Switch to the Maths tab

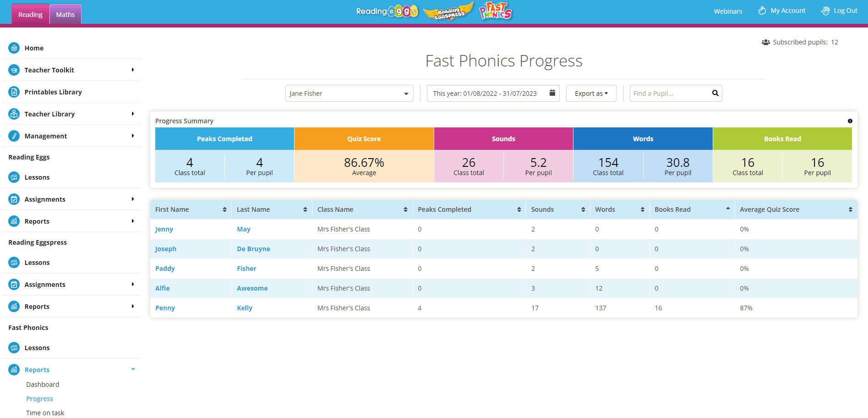65,14
